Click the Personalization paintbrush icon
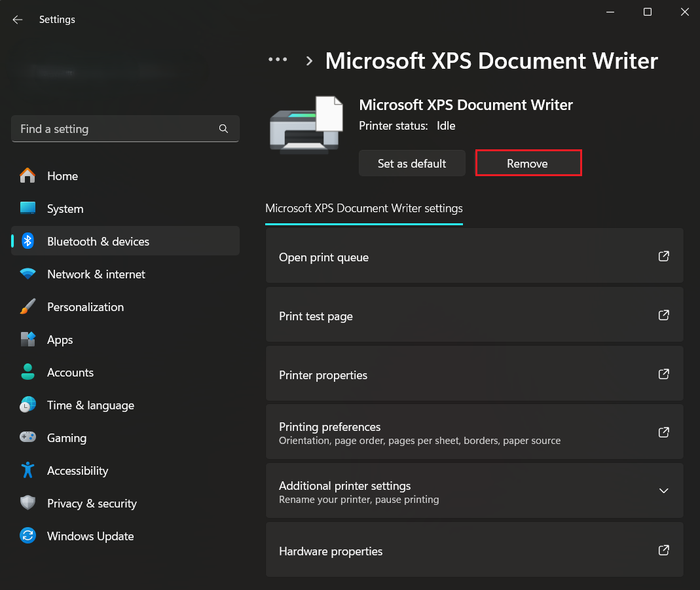700x590 pixels. click(28, 307)
